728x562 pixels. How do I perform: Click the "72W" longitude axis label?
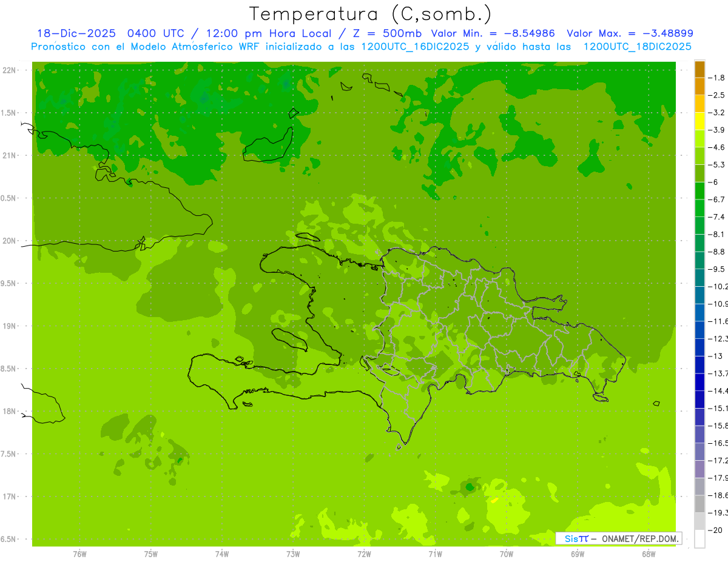click(x=364, y=554)
